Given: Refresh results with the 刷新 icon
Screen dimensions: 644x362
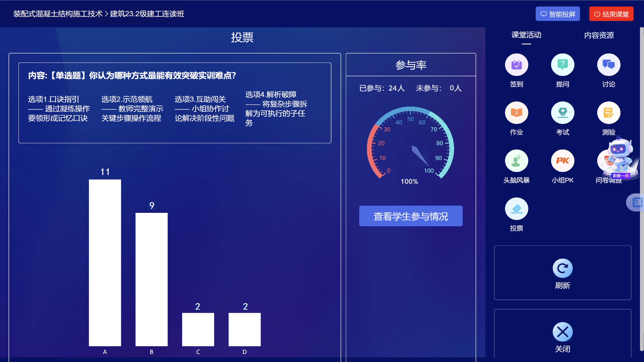Looking at the screenshot, I should click(x=562, y=268).
